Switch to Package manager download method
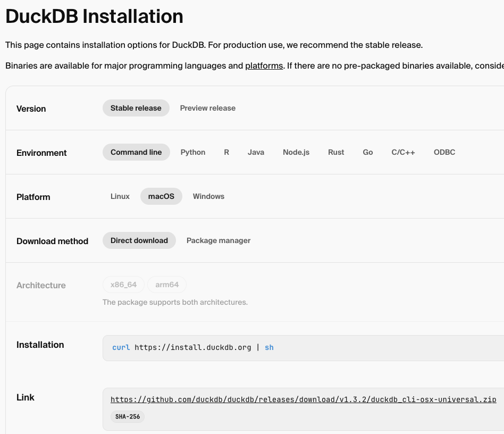This screenshot has height=434, width=504. point(219,240)
